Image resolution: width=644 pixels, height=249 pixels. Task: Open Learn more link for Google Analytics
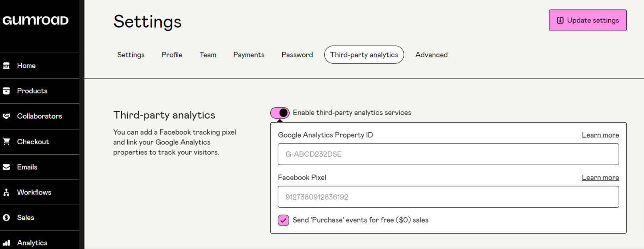(600, 135)
